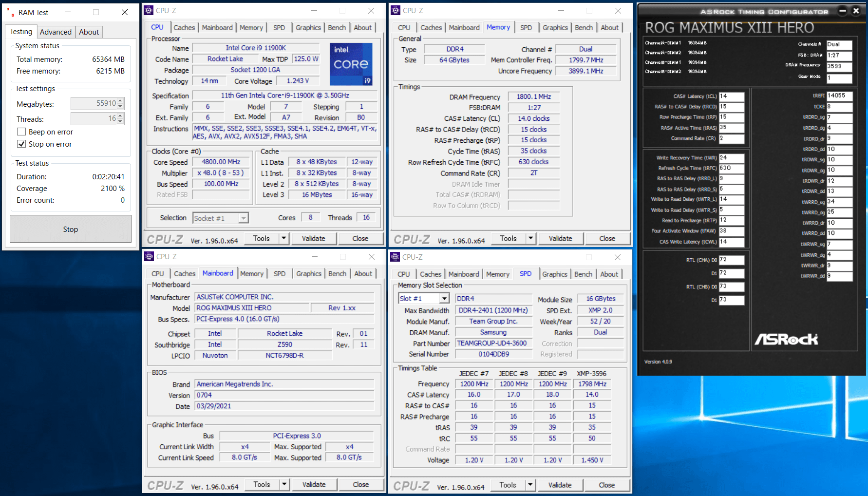Viewport: 868px width, 496px height.
Task: Click the Refresh Cycle Time (tRFC) field in ASRock
Action: point(732,168)
